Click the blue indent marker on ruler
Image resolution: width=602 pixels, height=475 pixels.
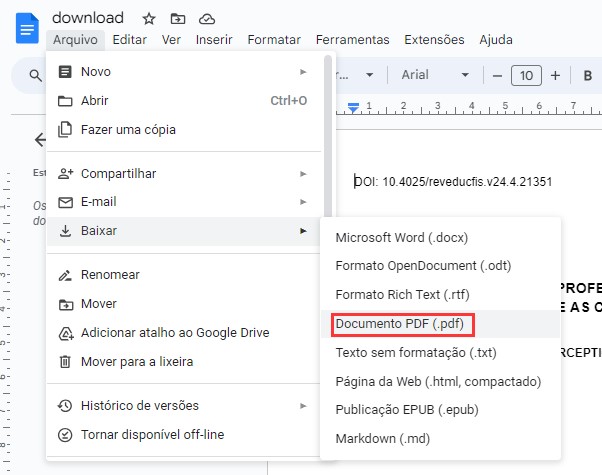point(353,108)
